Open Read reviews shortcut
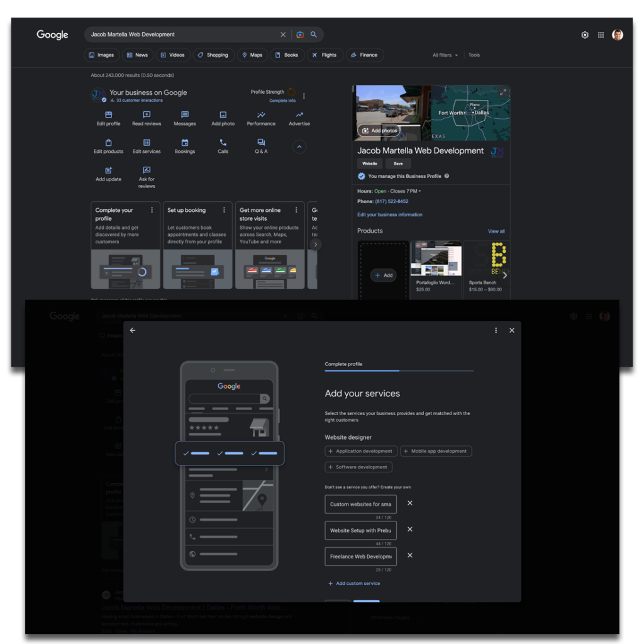The height and width of the screenshot is (644, 644). [147, 118]
